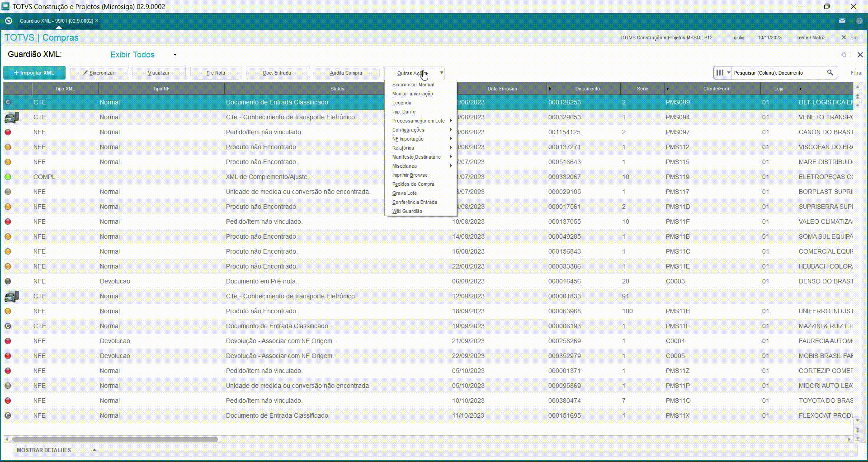Select Sincronizar Manual menu entry
The image size is (868, 462).
(x=413, y=85)
